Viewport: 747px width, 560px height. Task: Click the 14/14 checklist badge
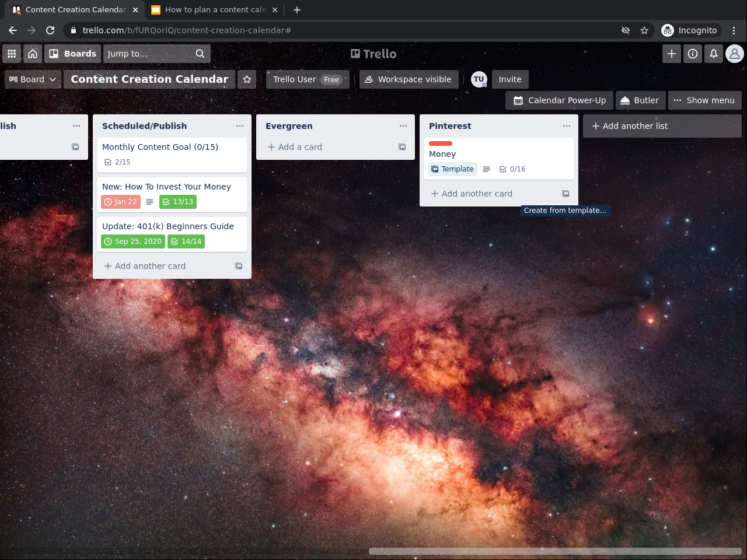point(186,242)
